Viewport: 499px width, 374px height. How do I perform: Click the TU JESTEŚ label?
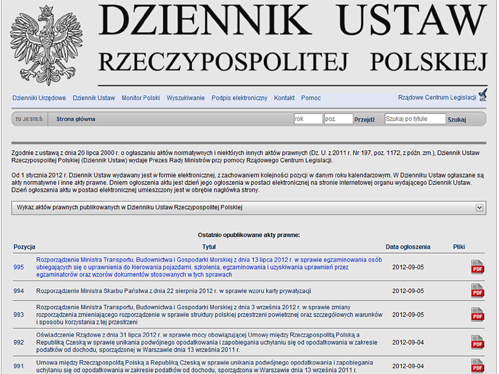[29, 119]
